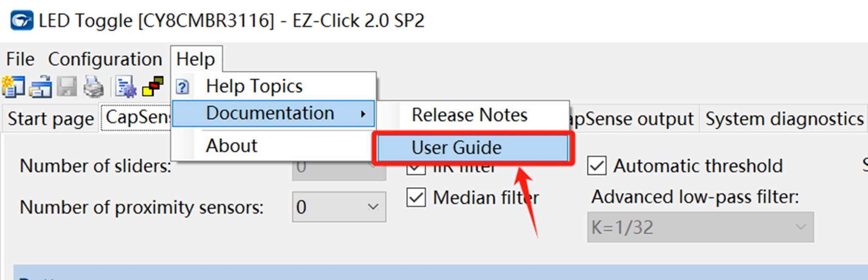Image resolution: width=868 pixels, height=280 pixels.
Task: Open the About menu entry
Action: point(231,146)
